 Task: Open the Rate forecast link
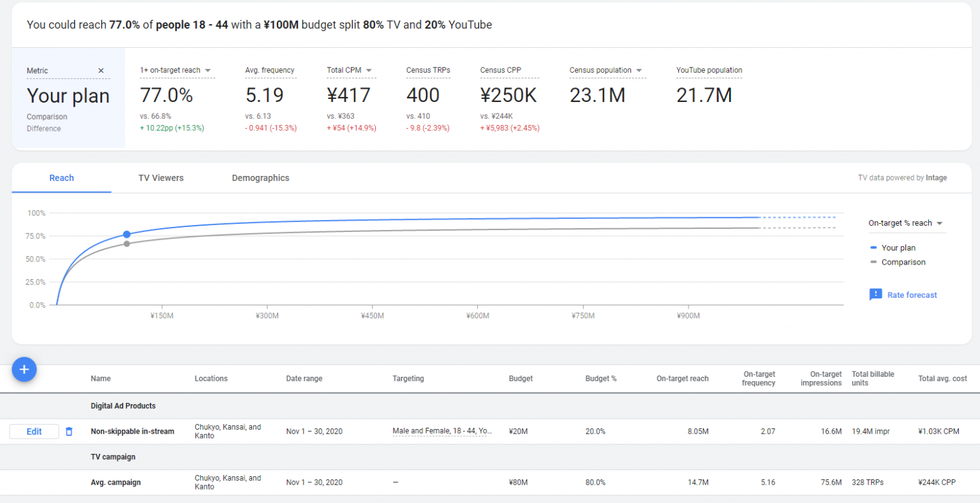click(912, 295)
